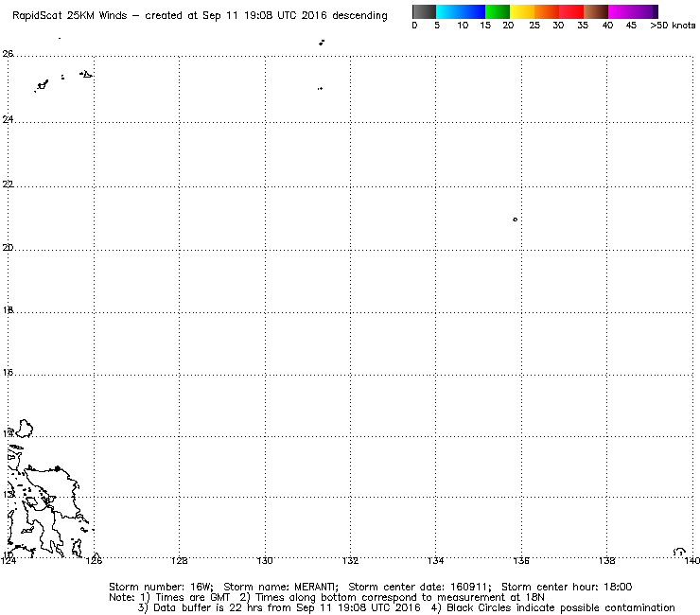
Task: Click the longitude label 132
Action: click(350, 560)
